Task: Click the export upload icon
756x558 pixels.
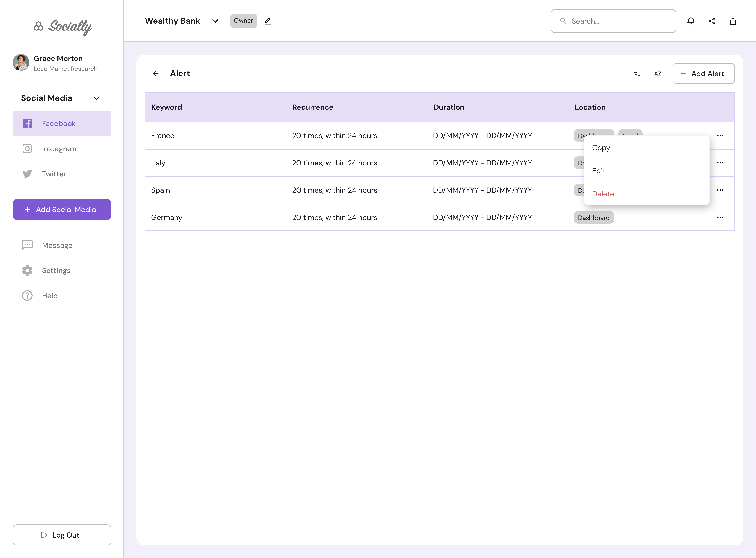Action: tap(733, 21)
